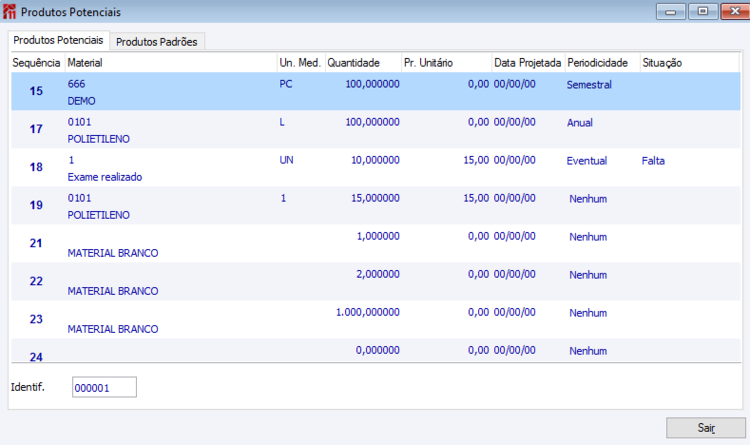Image resolution: width=750 pixels, height=445 pixels.
Task: Click the application icon in title bar
Action: tap(9, 11)
